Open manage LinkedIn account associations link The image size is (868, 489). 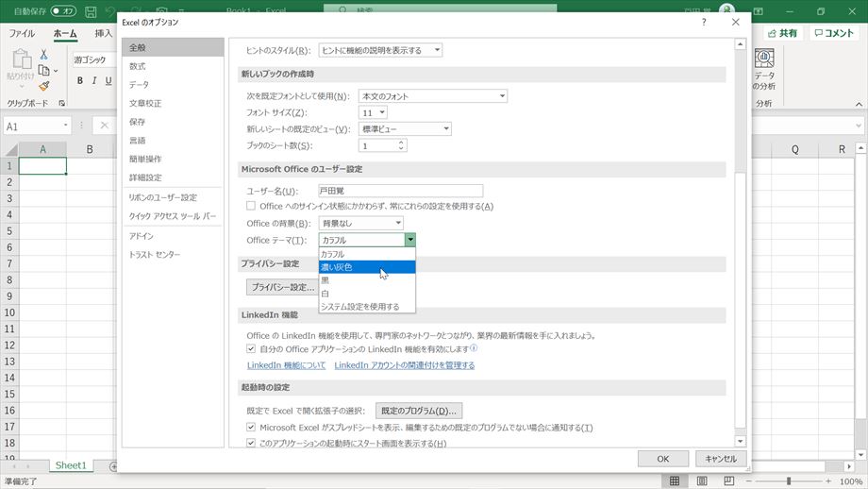point(405,365)
